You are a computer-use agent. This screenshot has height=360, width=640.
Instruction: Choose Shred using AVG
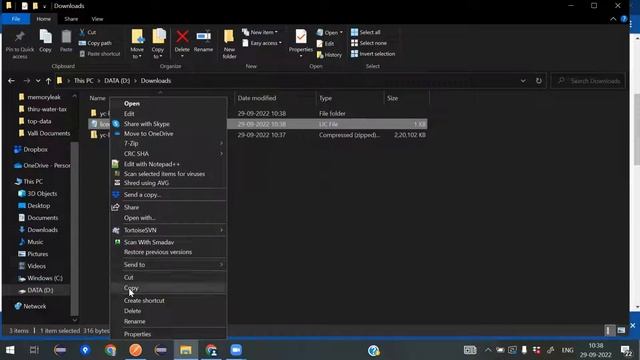click(x=168, y=183)
